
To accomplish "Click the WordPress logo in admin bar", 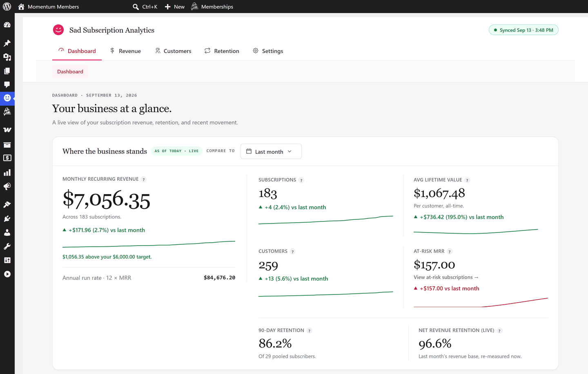I will (x=7, y=7).
